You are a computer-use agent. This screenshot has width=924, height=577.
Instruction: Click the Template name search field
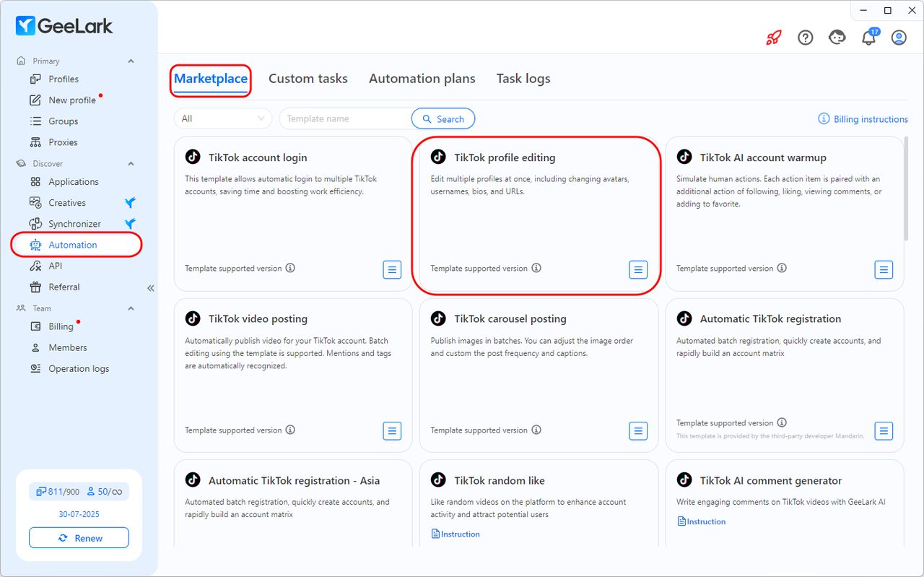(346, 118)
